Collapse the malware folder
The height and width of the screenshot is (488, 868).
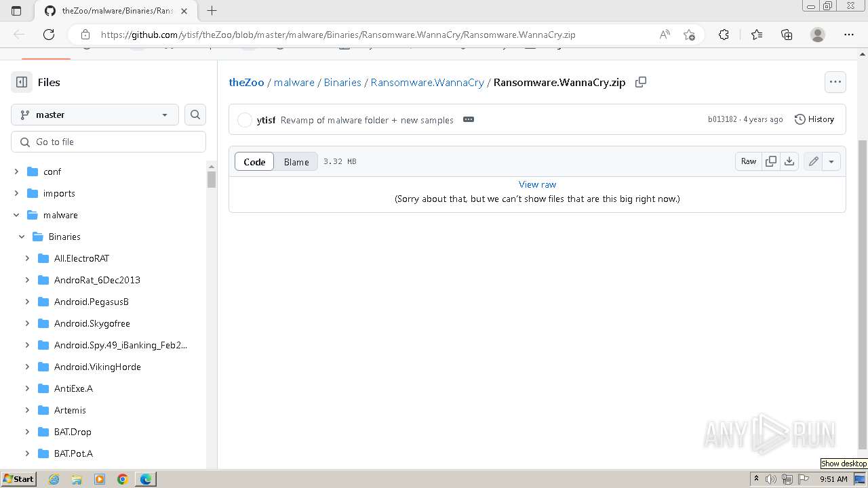tap(16, 215)
